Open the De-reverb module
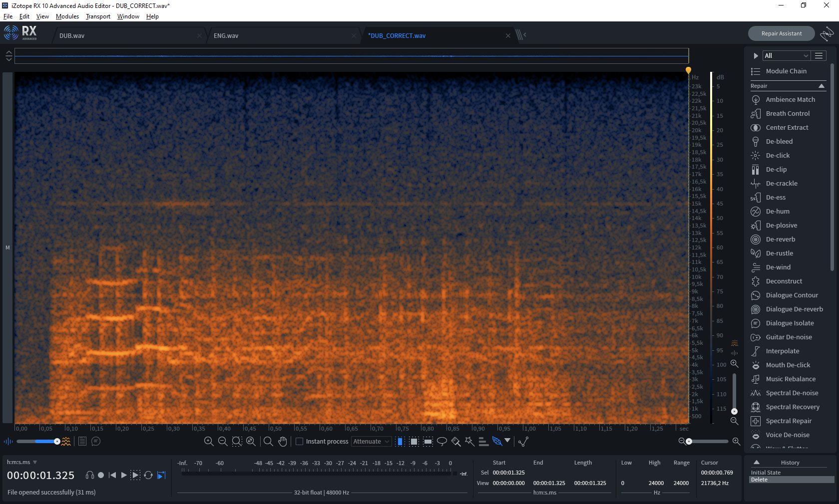Viewport: 839px width, 504px height. 780,240
